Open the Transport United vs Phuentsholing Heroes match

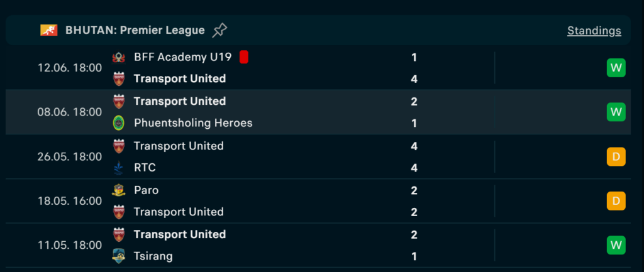318,112
